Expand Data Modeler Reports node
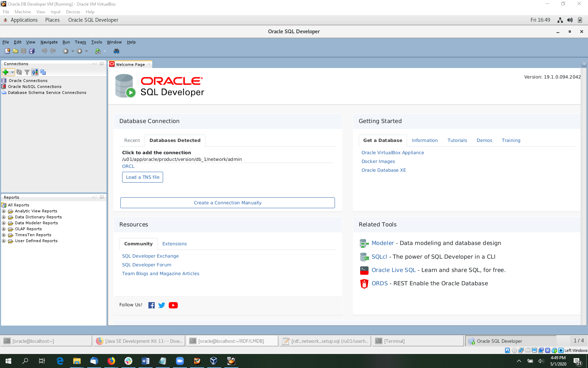588x368 pixels. click(x=4, y=223)
